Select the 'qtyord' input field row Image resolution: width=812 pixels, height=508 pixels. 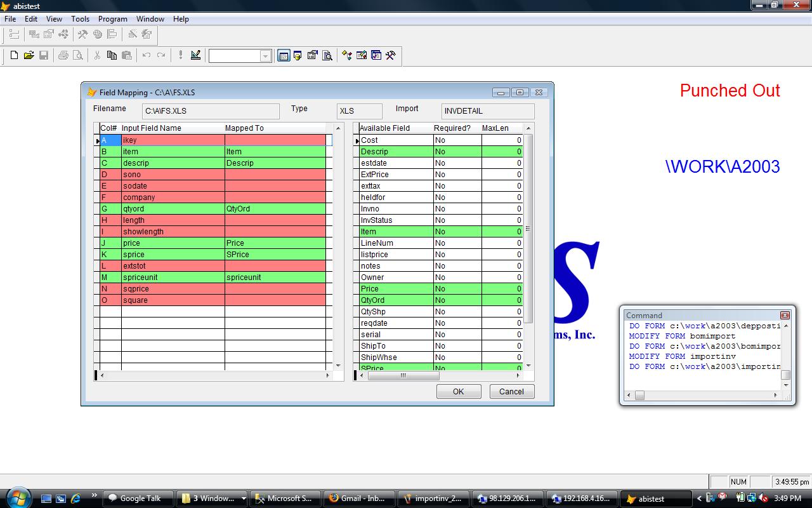173,209
